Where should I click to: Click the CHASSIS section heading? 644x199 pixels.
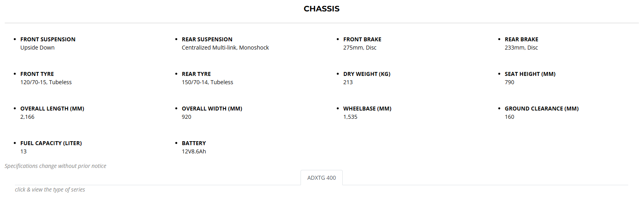[321, 9]
